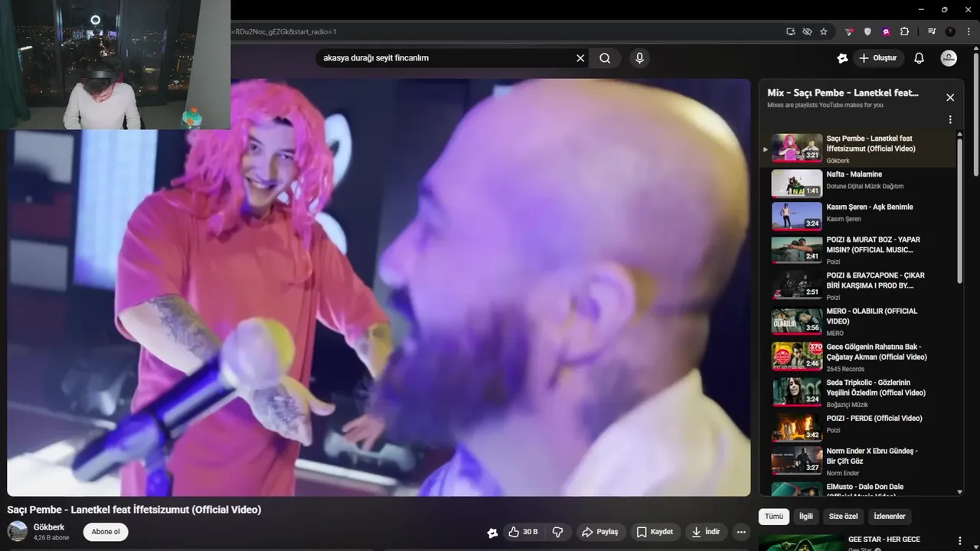The image size is (980, 551).
Task: Play POIZI & MURAT BOZ - YAPAR MISIN
Action: (x=859, y=250)
